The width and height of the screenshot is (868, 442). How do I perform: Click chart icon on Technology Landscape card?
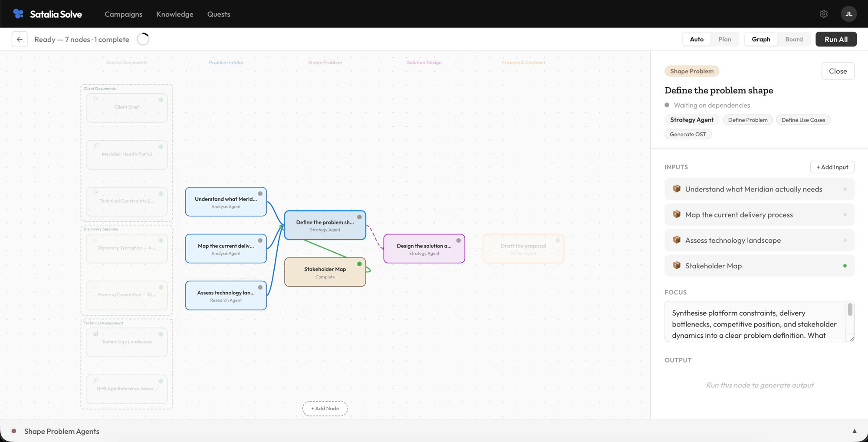[x=95, y=333]
